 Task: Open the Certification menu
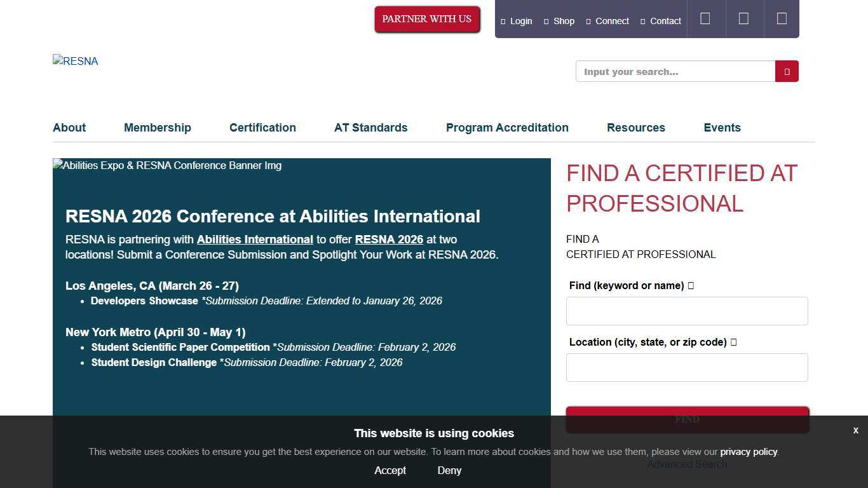(262, 128)
